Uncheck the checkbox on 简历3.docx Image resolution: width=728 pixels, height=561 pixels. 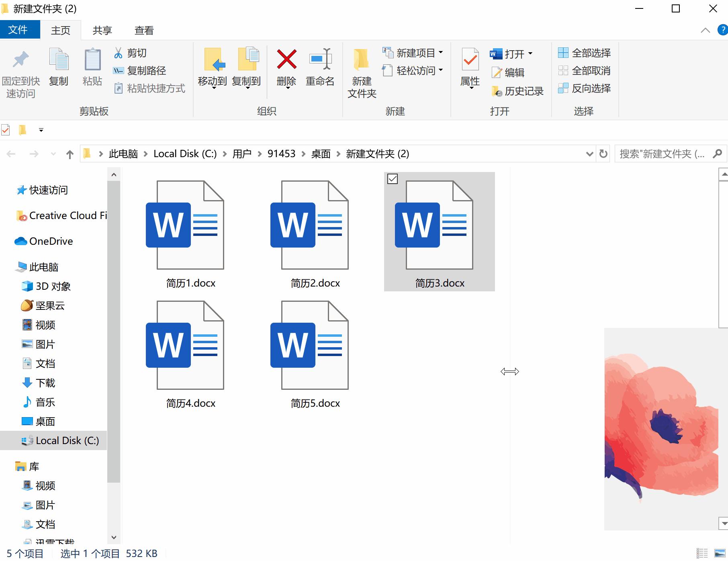(x=392, y=179)
